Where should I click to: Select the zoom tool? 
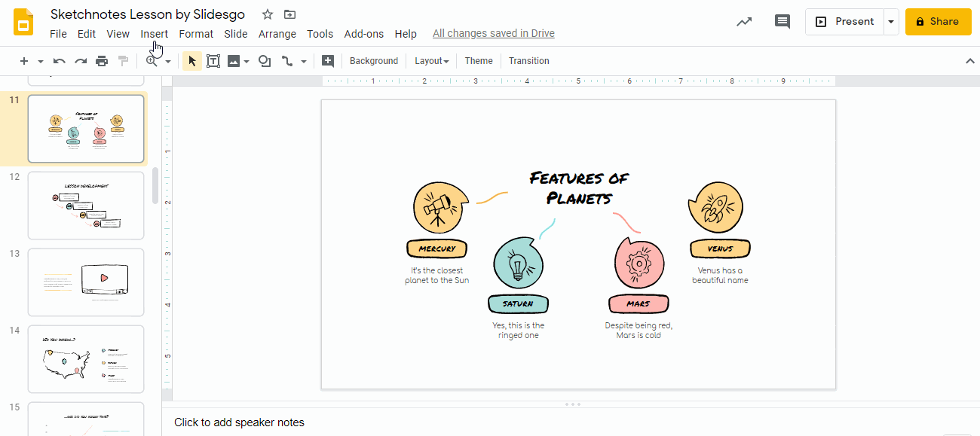coord(152,61)
